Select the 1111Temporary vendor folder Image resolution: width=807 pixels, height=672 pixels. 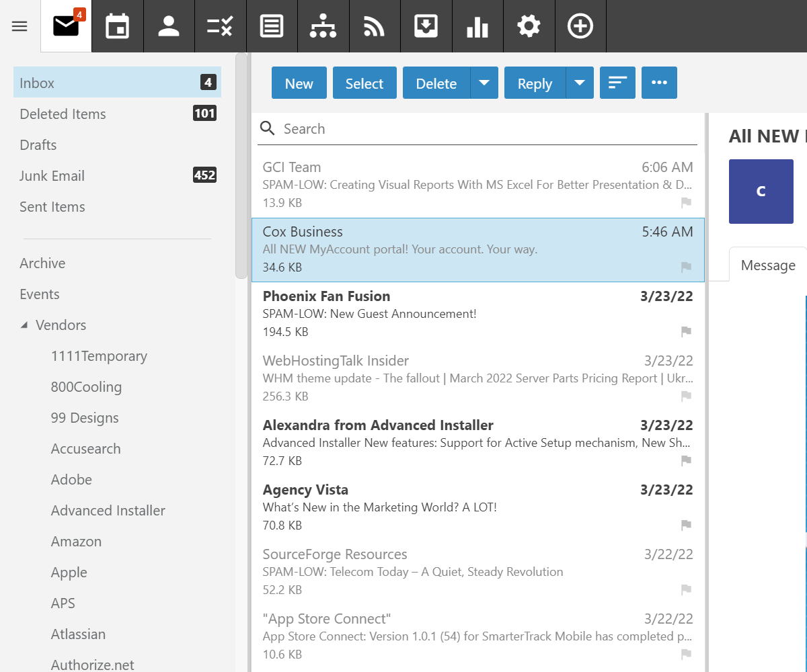[x=99, y=355]
